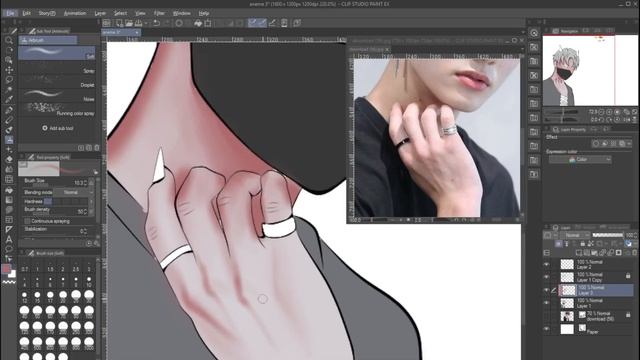Image resolution: width=640 pixels, height=360 pixels.
Task: Toggle visibility of Layer 3
Action: [x=547, y=290]
